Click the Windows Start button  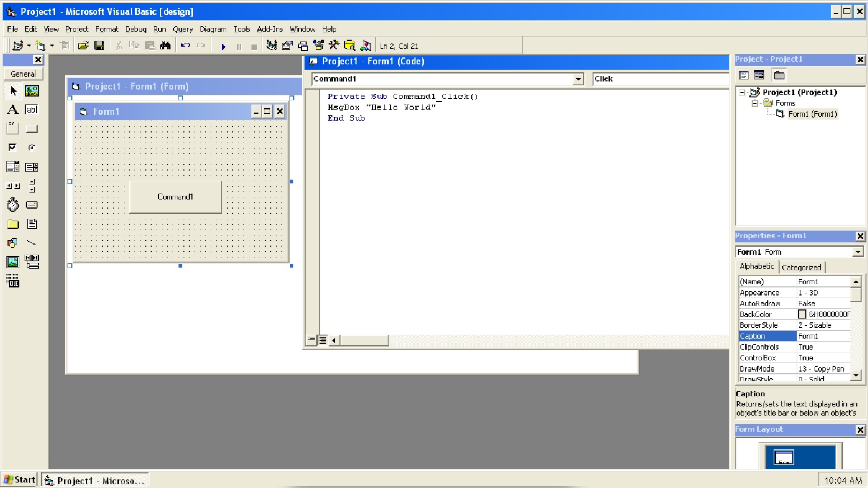tap(19, 480)
